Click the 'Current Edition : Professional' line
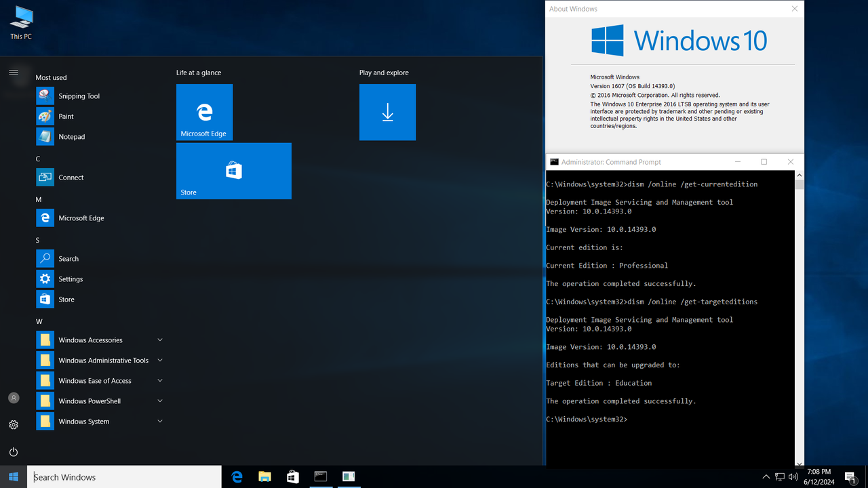Image resolution: width=868 pixels, height=488 pixels. (x=607, y=266)
